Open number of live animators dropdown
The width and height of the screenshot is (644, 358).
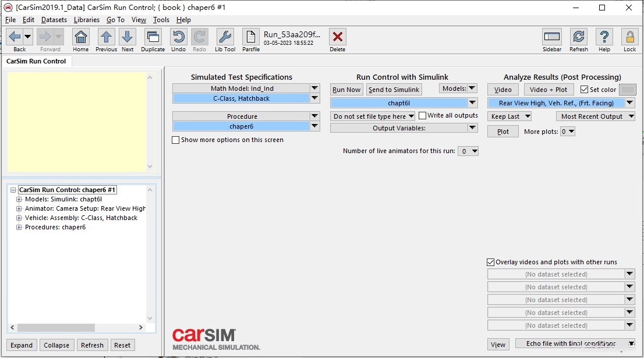coord(468,151)
